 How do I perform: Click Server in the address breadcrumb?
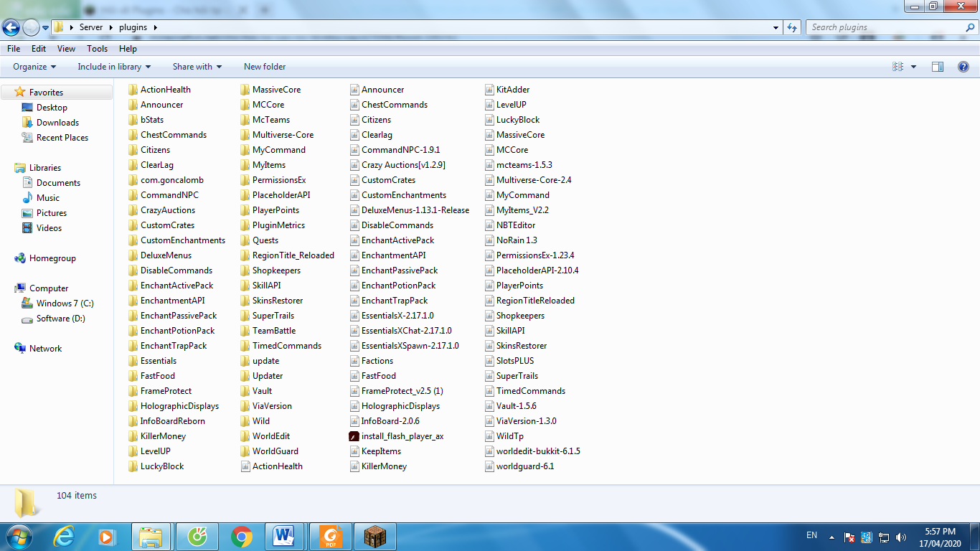(91, 27)
